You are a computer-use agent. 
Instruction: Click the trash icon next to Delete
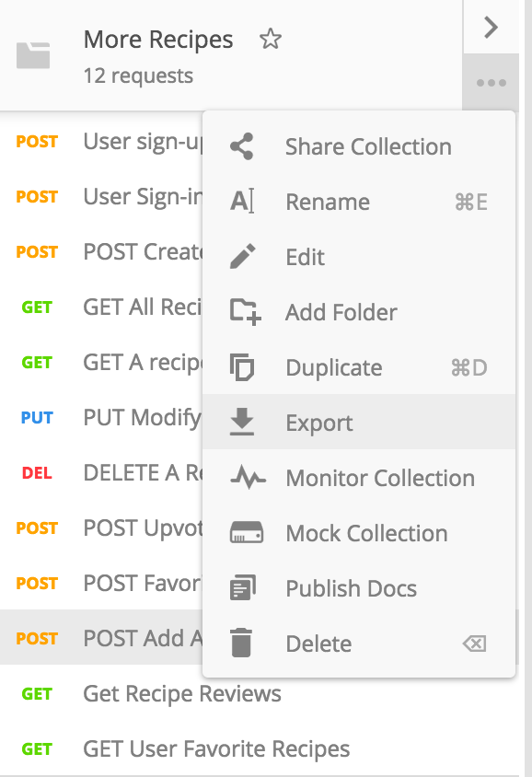point(242,643)
